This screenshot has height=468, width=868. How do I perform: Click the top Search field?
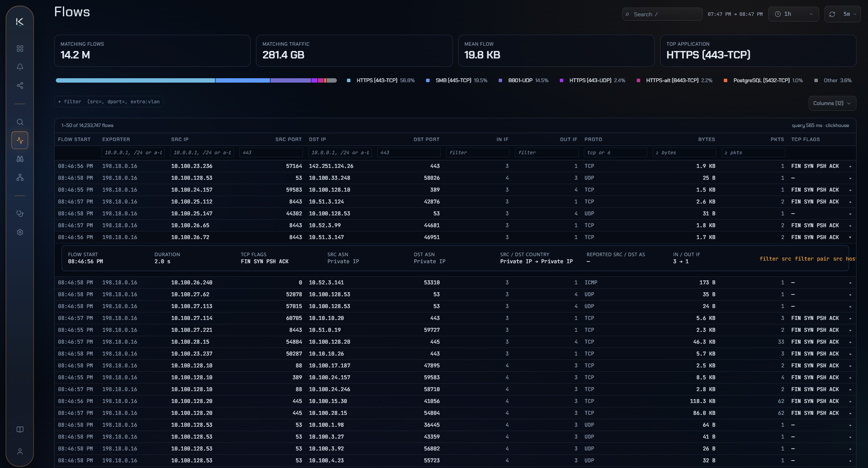(662, 14)
